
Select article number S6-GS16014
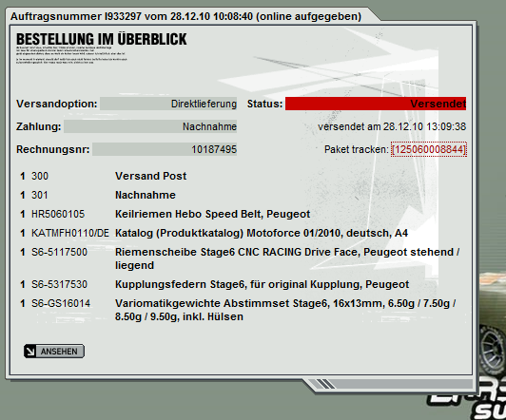pyautogui.click(x=61, y=303)
